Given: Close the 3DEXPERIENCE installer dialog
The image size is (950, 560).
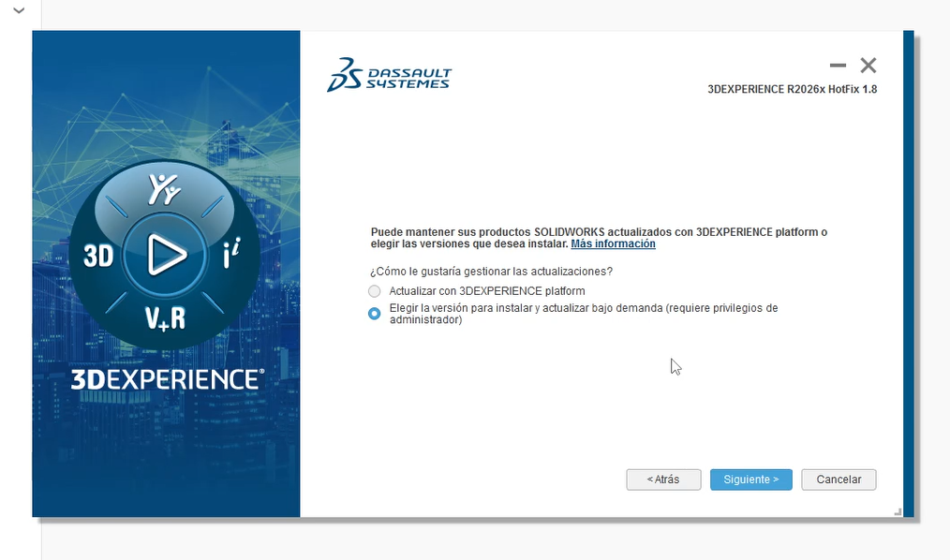Looking at the screenshot, I should (868, 66).
